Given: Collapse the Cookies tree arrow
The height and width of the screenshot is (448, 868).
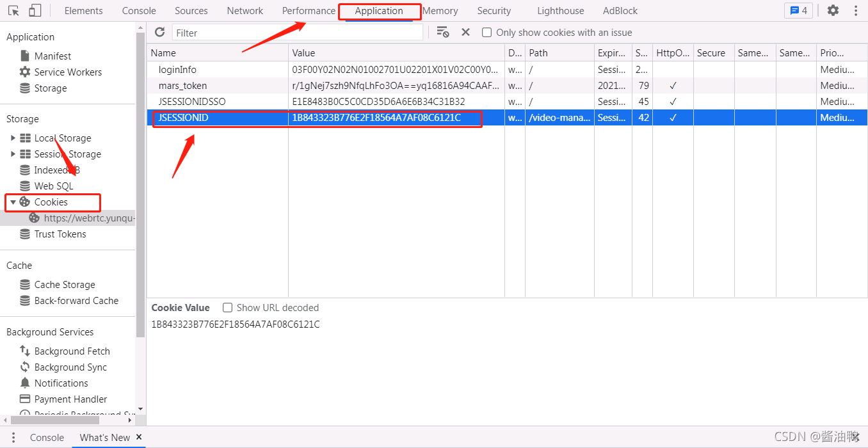Looking at the screenshot, I should (x=13, y=202).
